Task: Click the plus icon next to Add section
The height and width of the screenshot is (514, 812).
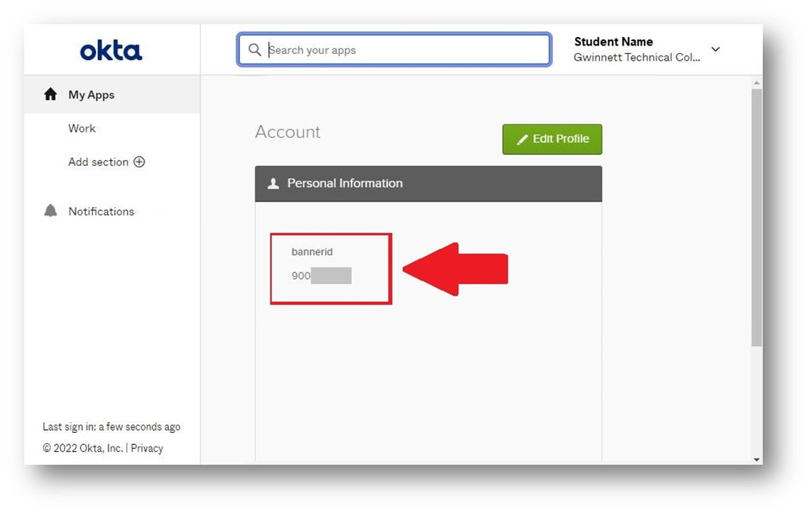Action: click(139, 162)
